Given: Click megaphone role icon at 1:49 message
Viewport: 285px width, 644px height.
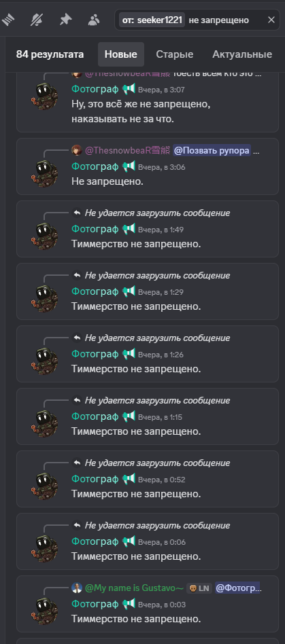Looking at the screenshot, I should (x=129, y=228).
